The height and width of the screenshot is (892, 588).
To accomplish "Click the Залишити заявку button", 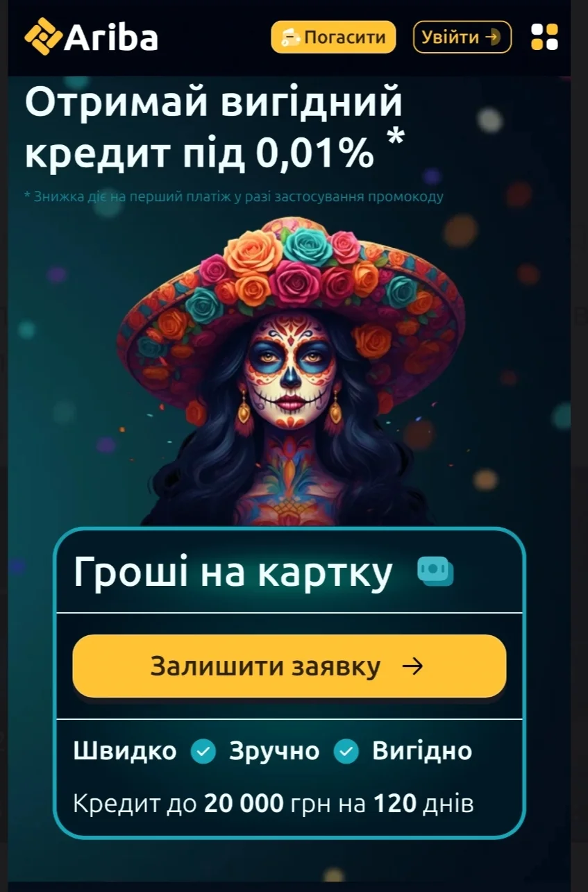I will pyautogui.click(x=289, y=666).
